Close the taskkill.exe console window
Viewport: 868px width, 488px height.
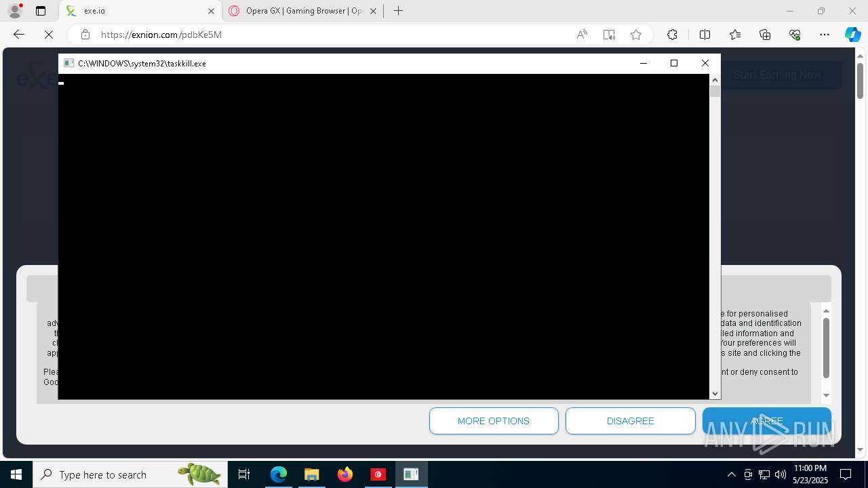[x=705, y=63]
